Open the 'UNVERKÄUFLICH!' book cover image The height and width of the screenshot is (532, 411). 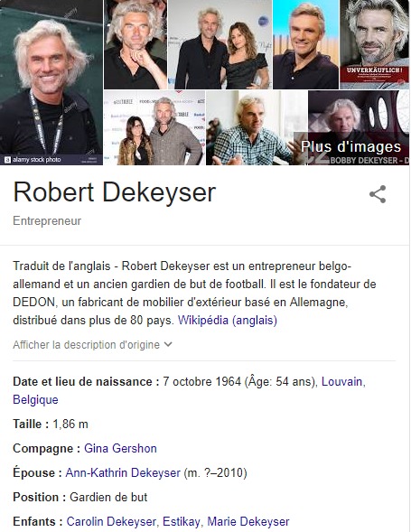click(x=375, y=44)
